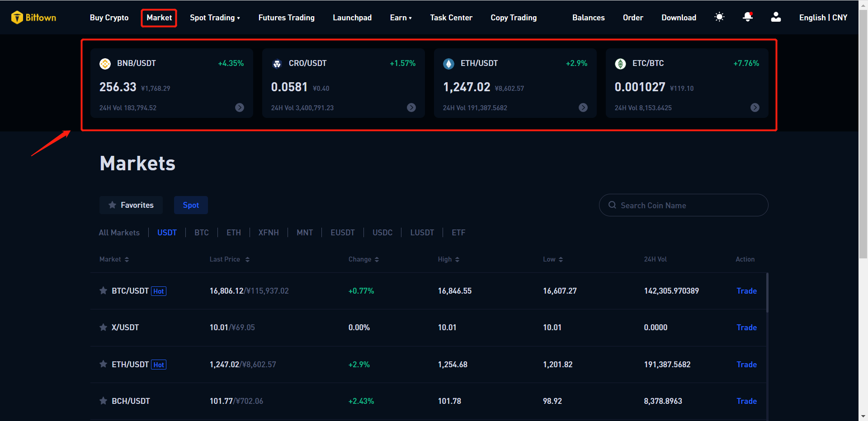Click Trade for ETH/USDT
Image resolution: width=868 pixels, height=421 pixels.
pyautogui.click(x=746, y=365)
